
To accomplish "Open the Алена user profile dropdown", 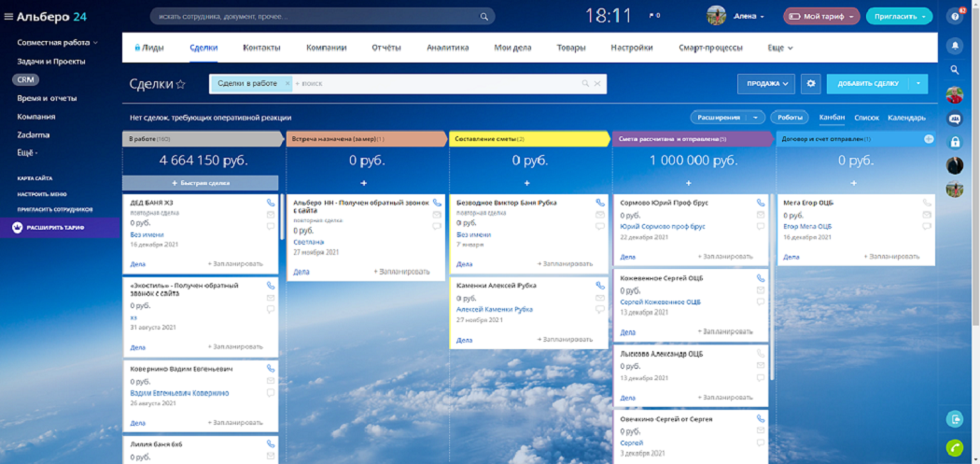I will 749,16.
